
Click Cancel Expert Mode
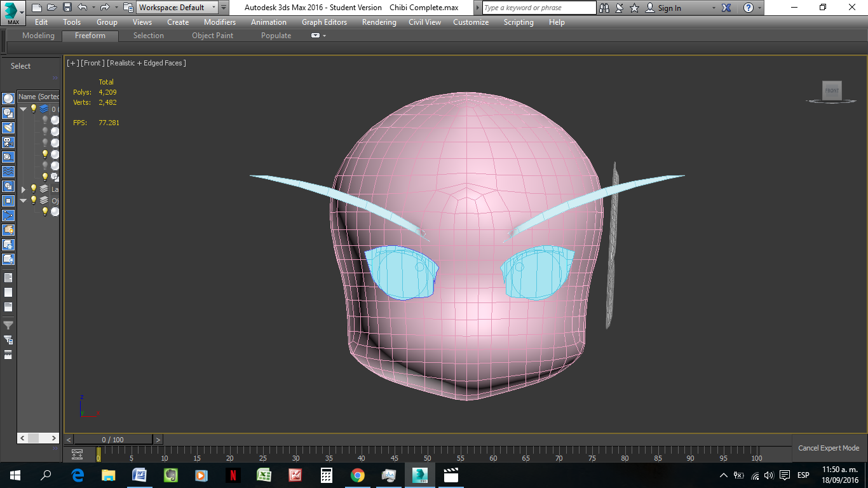pyautogui.click(x=828, y=448)
